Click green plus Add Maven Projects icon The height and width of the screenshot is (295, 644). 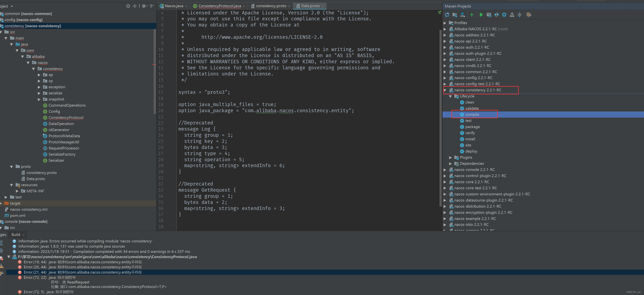(472, 15)
